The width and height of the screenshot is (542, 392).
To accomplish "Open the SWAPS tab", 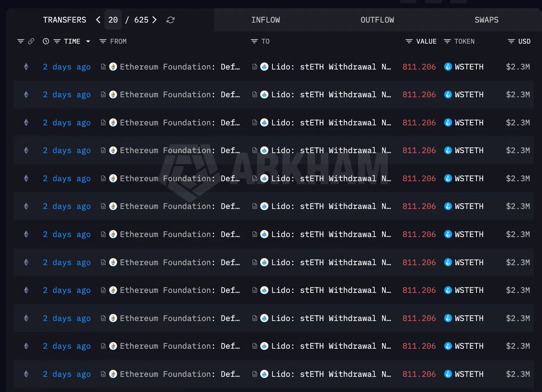I will (x=486, y=20).
